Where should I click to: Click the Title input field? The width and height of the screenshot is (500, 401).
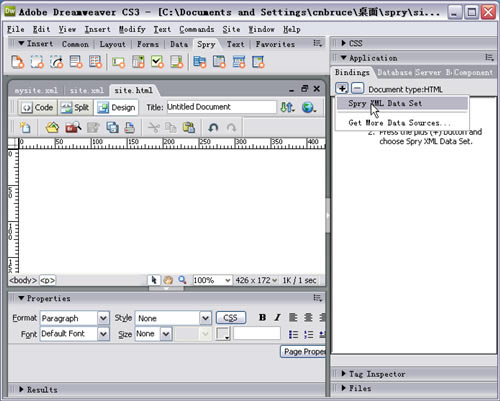coord(221,107)
